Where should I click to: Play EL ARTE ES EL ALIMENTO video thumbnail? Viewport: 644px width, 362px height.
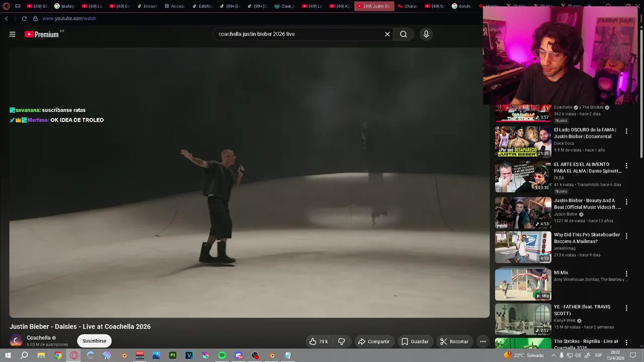[x=523, y=176]
